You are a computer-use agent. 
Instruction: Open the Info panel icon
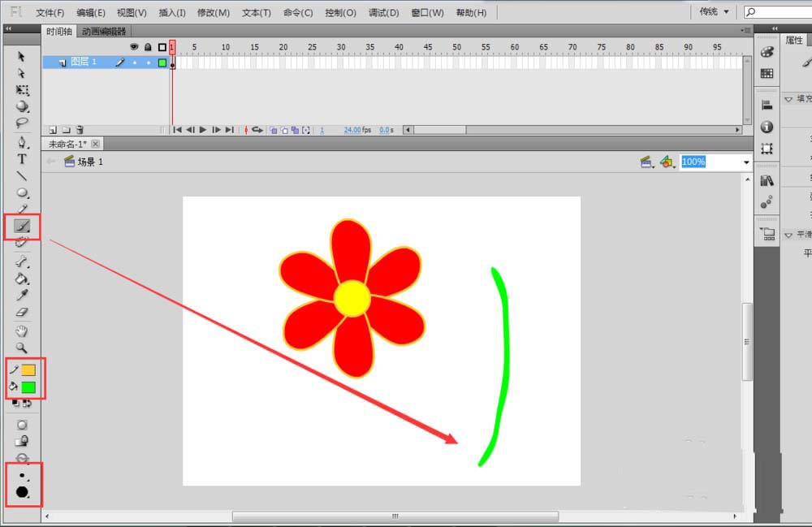[x=767, y=127]
